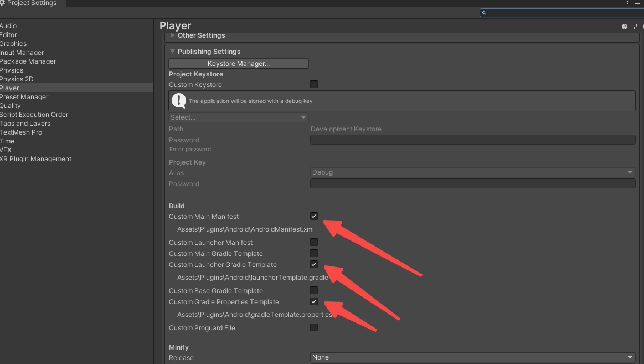Enable Custom Launcher Manifest

[x=314, y=243]
